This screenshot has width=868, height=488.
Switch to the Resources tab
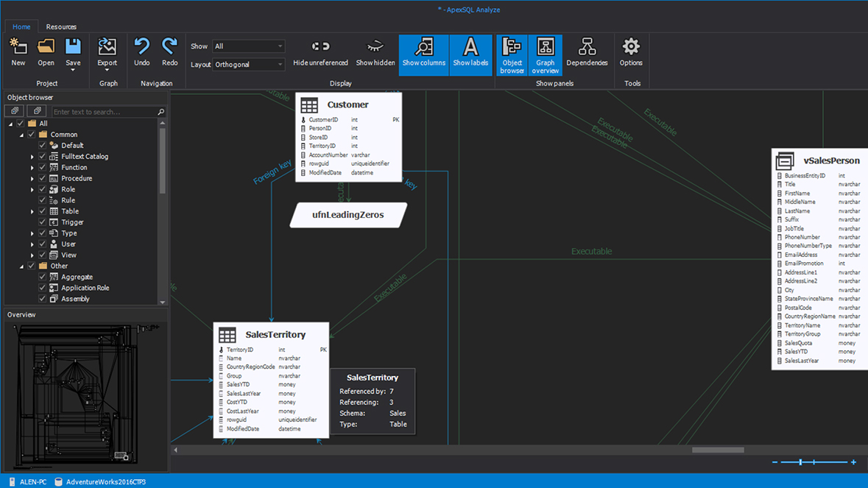coord(61,26)
